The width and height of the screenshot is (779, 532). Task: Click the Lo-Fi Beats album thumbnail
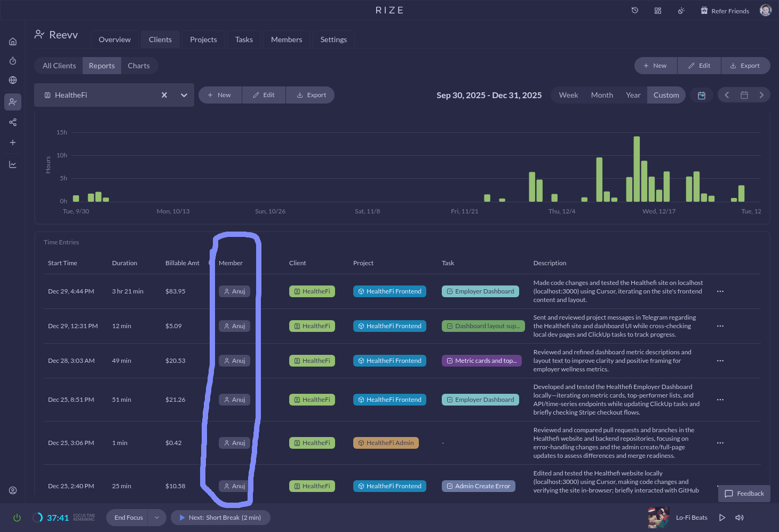click(658, 518)
